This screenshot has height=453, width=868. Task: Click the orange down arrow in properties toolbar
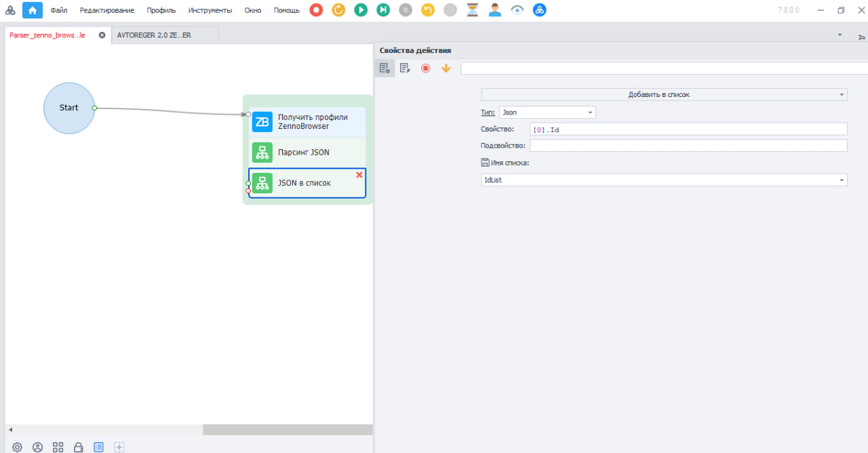[446, 68]
